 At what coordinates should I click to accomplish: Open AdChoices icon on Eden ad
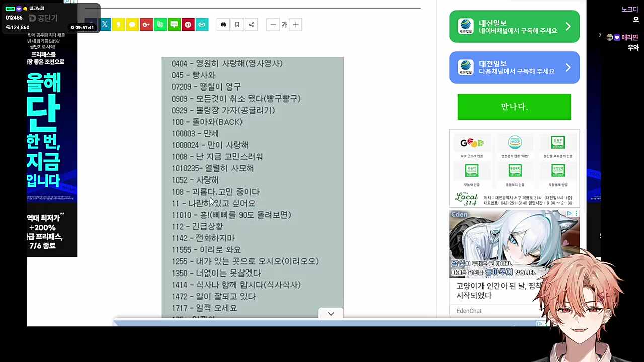[569, 214]
